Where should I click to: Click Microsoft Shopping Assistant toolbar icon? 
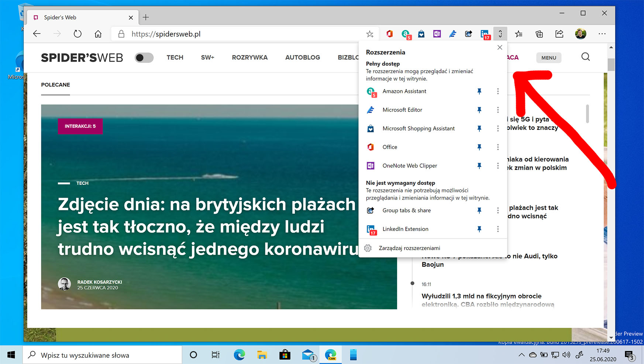coord(421,34)
